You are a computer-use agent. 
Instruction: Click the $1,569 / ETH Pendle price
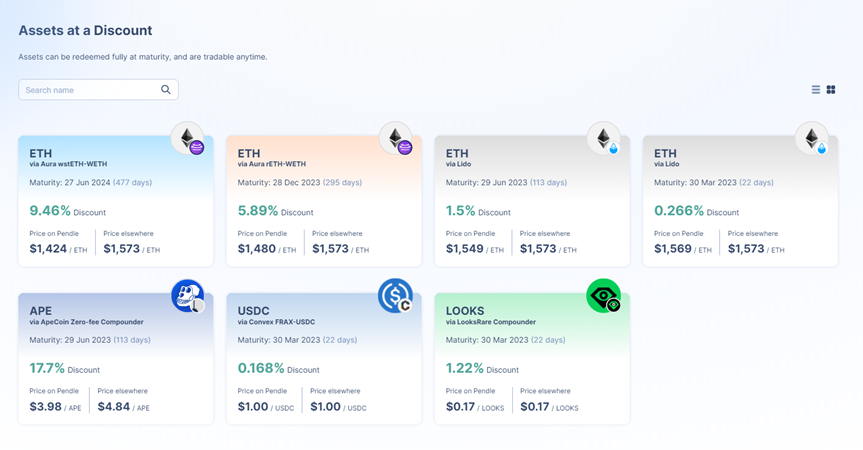click(x=682, y=249)
